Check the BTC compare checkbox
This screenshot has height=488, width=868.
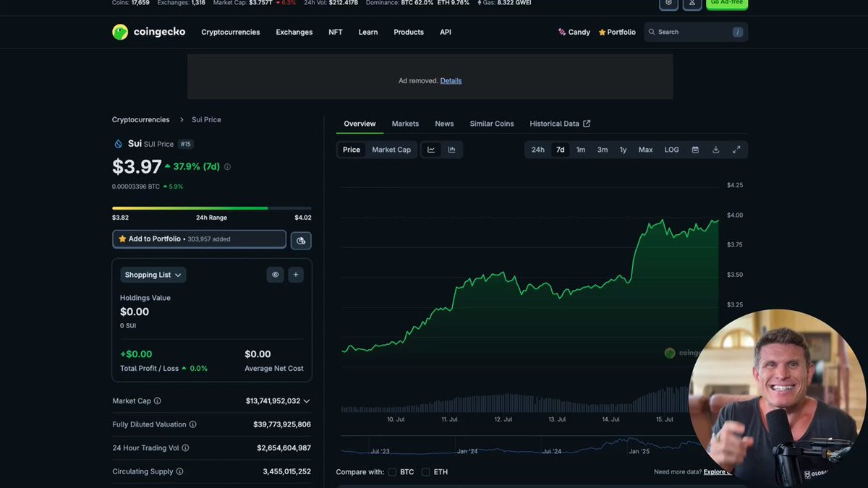point(392,472)
